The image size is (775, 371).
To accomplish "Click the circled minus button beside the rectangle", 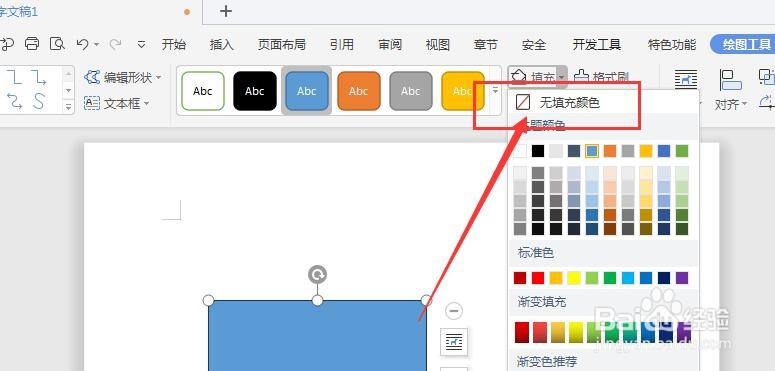I will coord(454,311).
